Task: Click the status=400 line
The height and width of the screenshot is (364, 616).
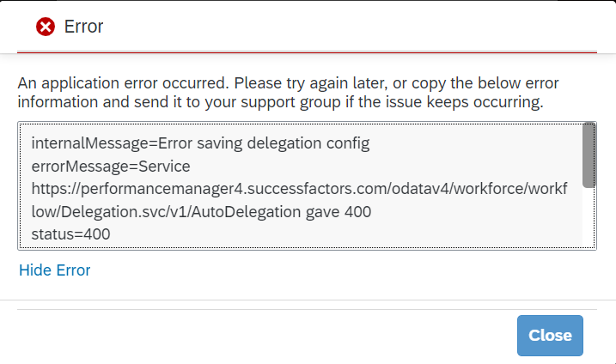Action: click(70, 234)
